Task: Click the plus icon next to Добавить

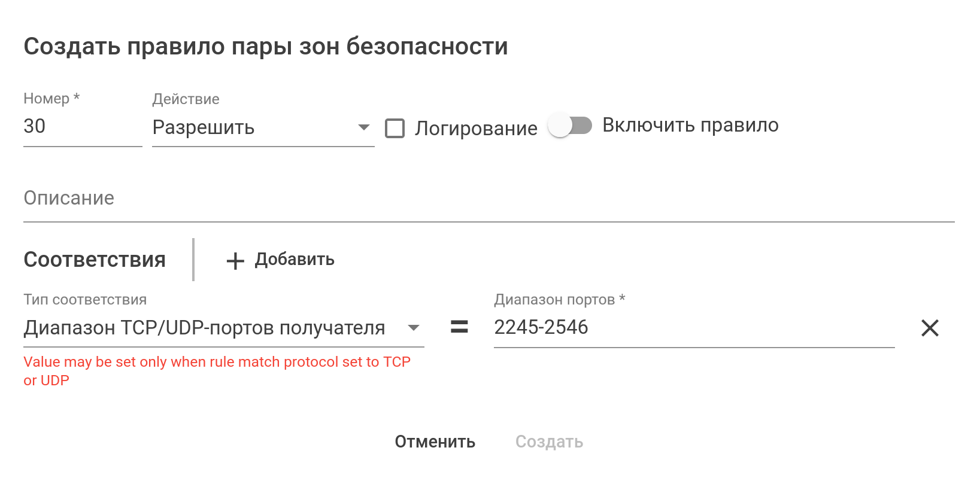Action: [235, 261]
